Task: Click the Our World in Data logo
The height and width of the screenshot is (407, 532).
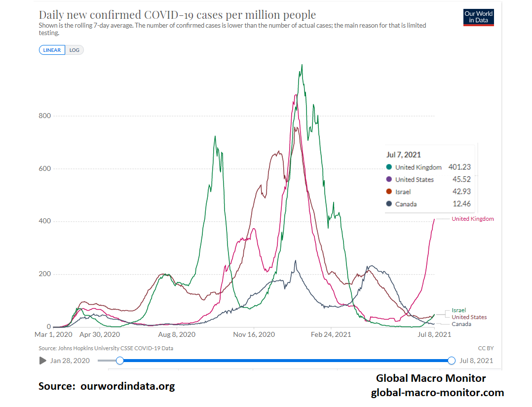Action: (478, 17)
